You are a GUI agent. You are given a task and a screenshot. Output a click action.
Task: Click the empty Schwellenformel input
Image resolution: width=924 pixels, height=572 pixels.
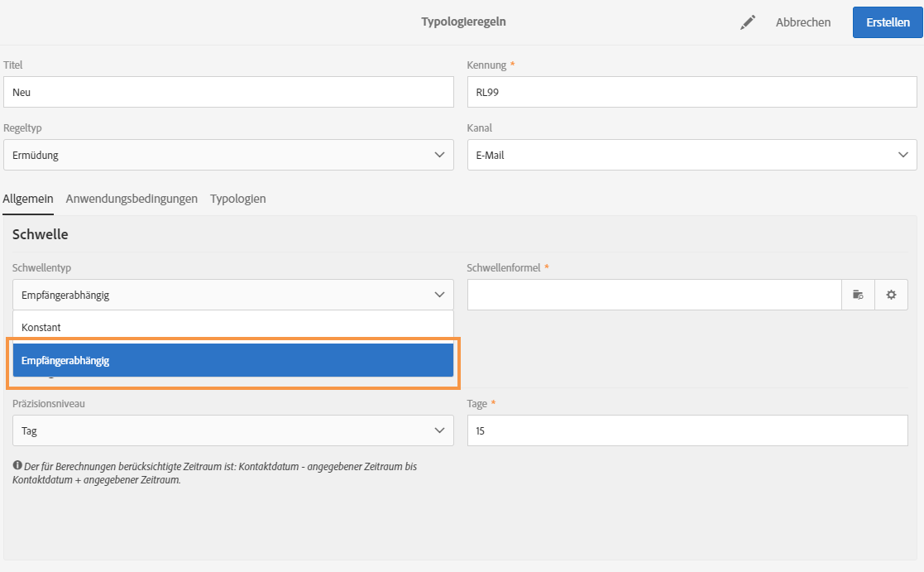654,295
